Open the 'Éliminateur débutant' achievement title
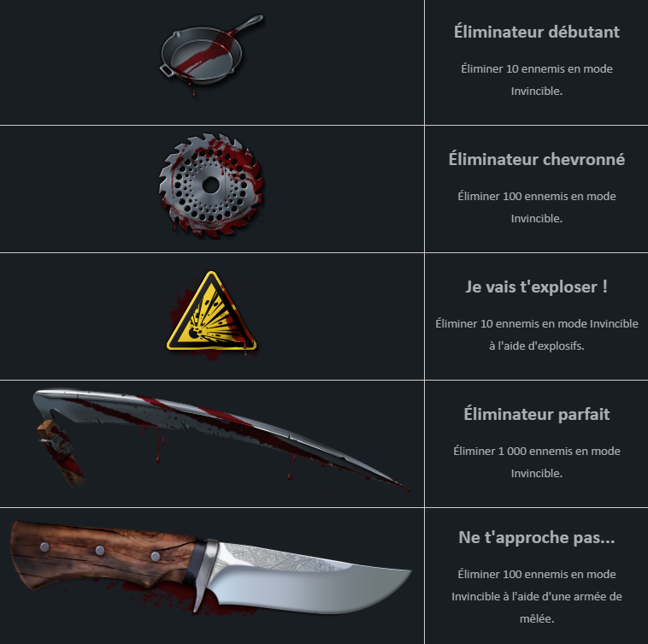This screenshot has width=648, height=644. pyautogui.click(x=536, y=32)
